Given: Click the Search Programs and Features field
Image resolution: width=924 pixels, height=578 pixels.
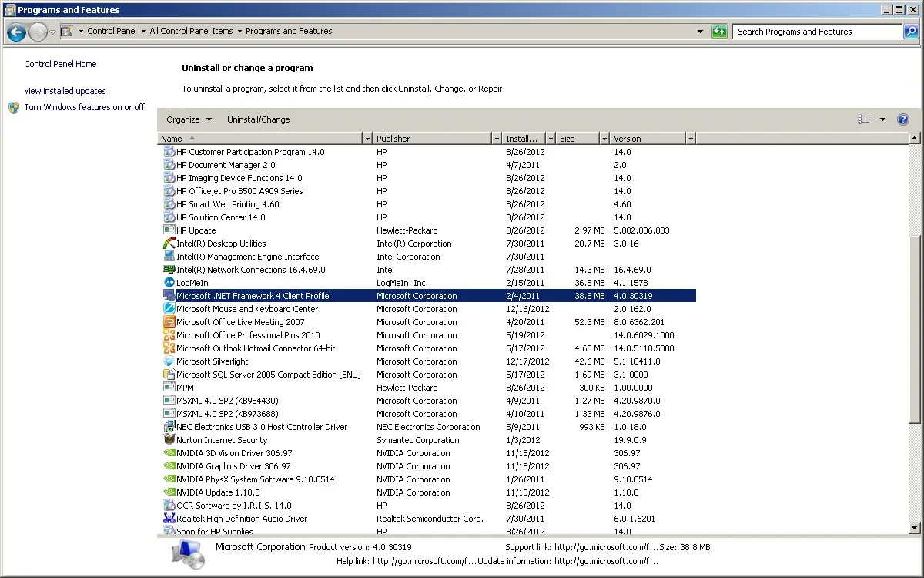Looking at the screenshot, I should [818, 32].
